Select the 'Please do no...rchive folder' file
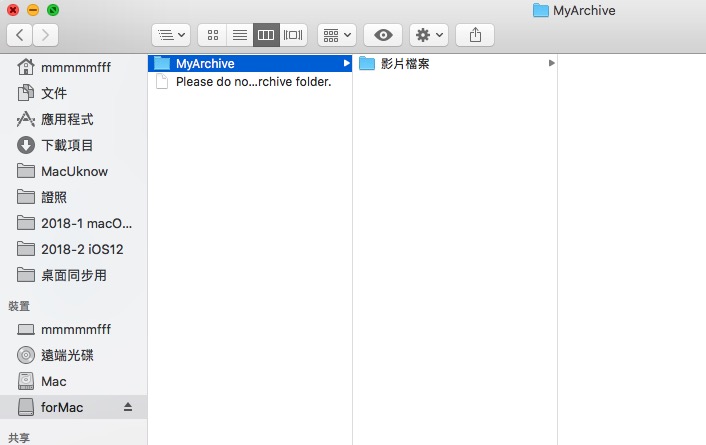The height and width of the screenshot is (445, 706). click(252, 82)
